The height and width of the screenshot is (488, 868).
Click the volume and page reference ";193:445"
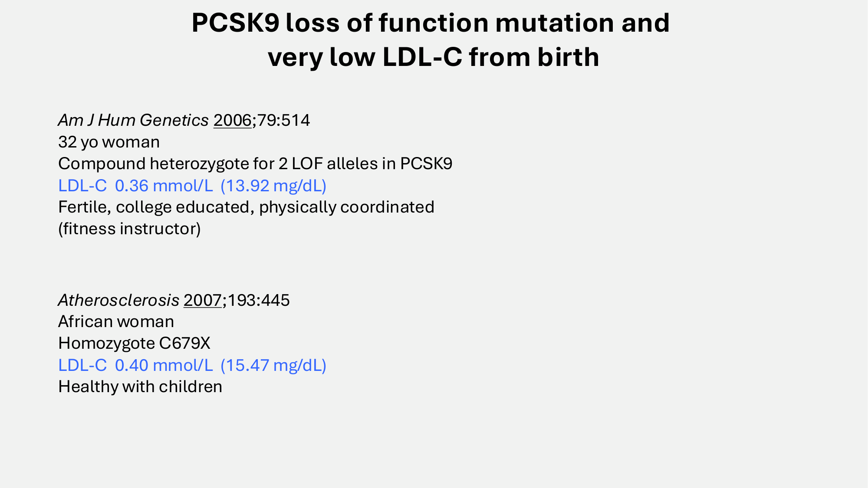click(x=256, y=300)
